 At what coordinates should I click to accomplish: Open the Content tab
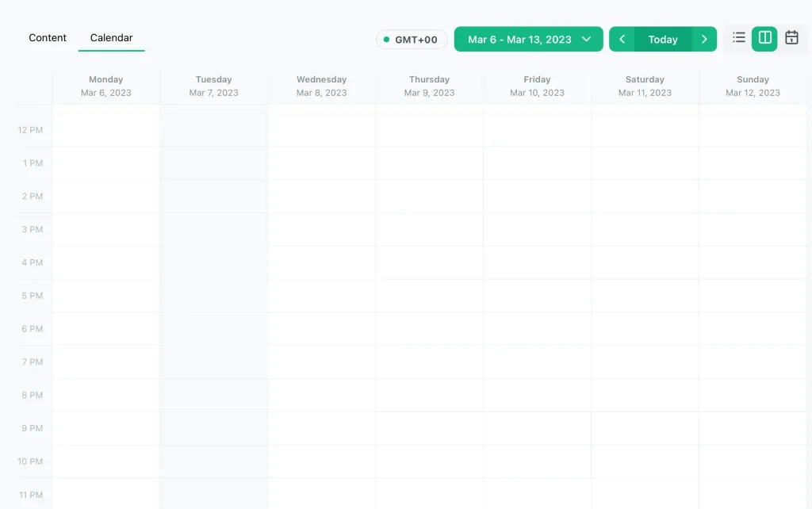pos(48,38)
